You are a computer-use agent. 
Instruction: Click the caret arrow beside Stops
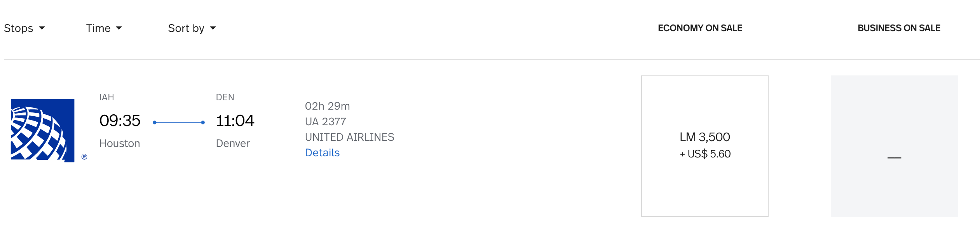pyautogui.click(x=42, y=28)
